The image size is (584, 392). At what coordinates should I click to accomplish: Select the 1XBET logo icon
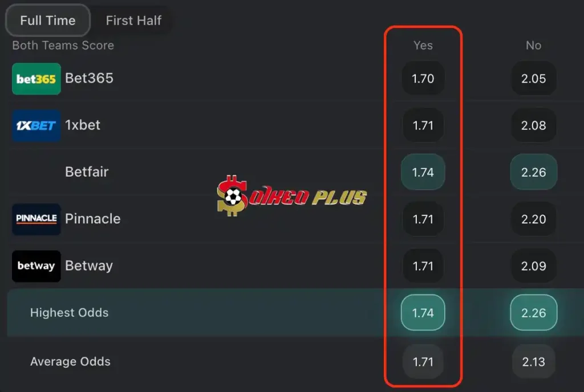(36, 125)
